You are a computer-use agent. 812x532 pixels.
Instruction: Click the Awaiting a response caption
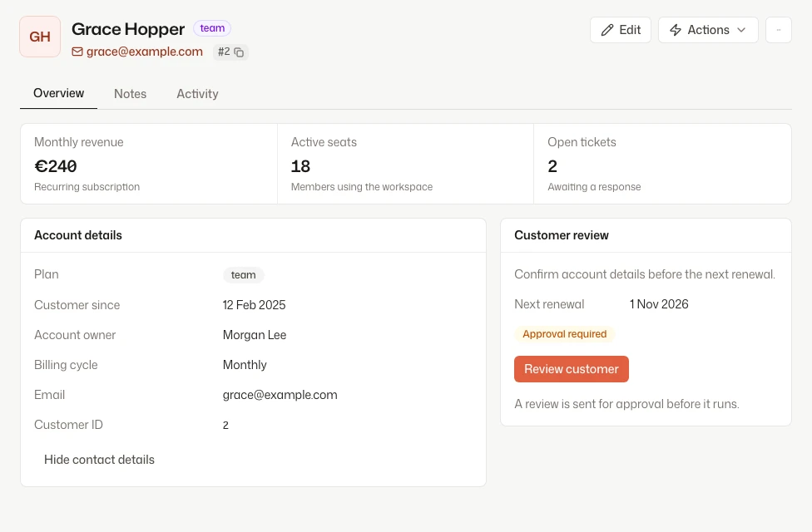click(594, 187)
